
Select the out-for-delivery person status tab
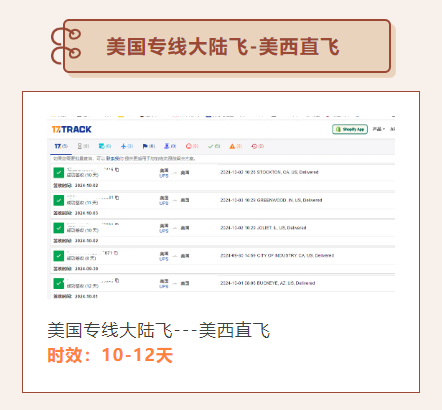point(170,146)
